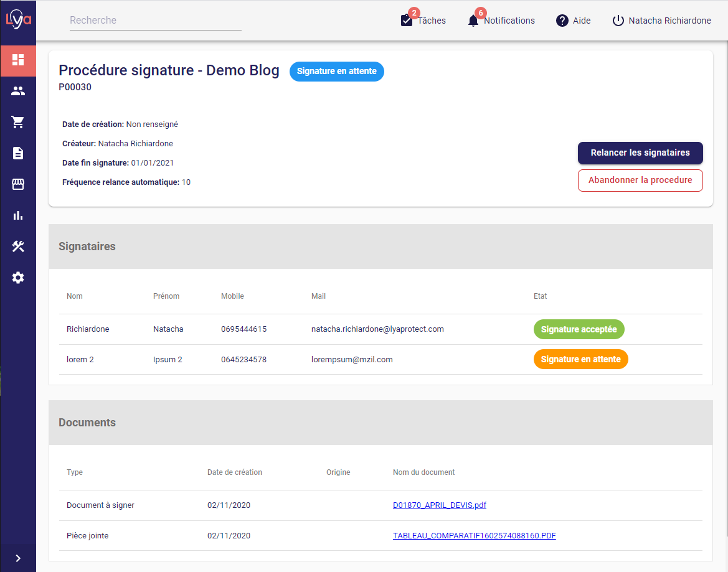Click the Signataires section heading
Viewport: 728px width, 572px height.
87,246
